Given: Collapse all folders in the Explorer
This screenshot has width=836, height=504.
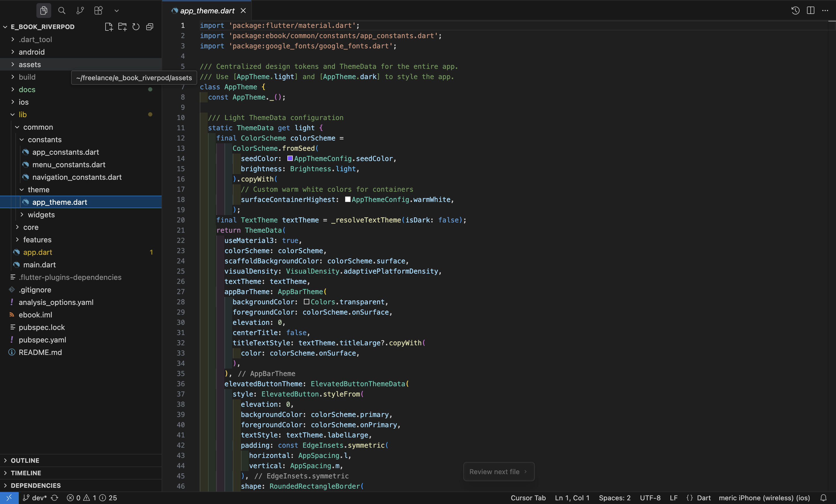Looking at the screenshot, I should pyautogui.click(x=150, y=27).
